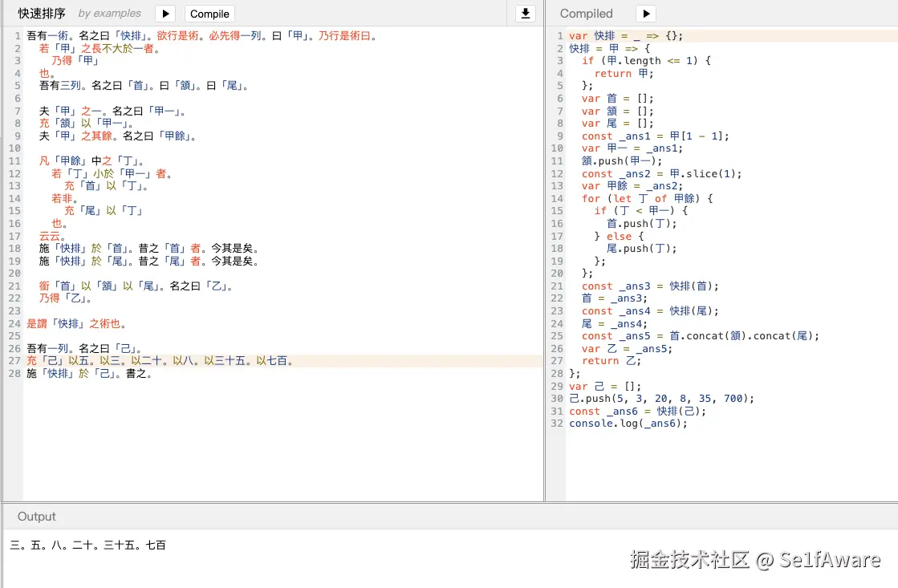Image resolution: width=898 pixels, height=588 pixels.
Task: Click compiled line 'return 乙;'
Action: tap(611, 361)
